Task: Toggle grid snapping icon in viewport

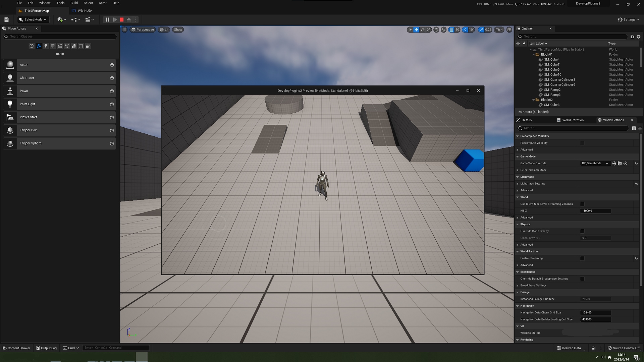Action: tap(451, 30)
